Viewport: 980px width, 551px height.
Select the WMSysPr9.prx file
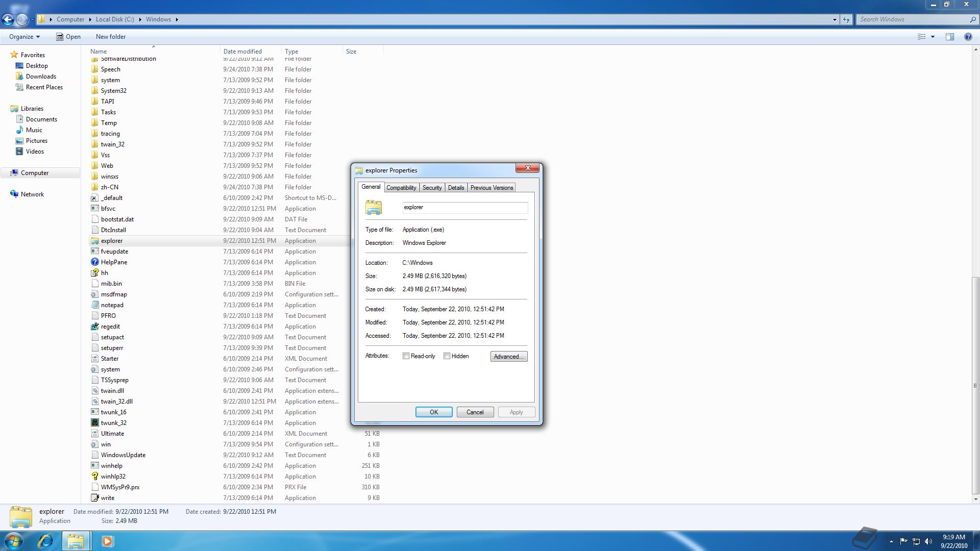(x=236, y=487)
